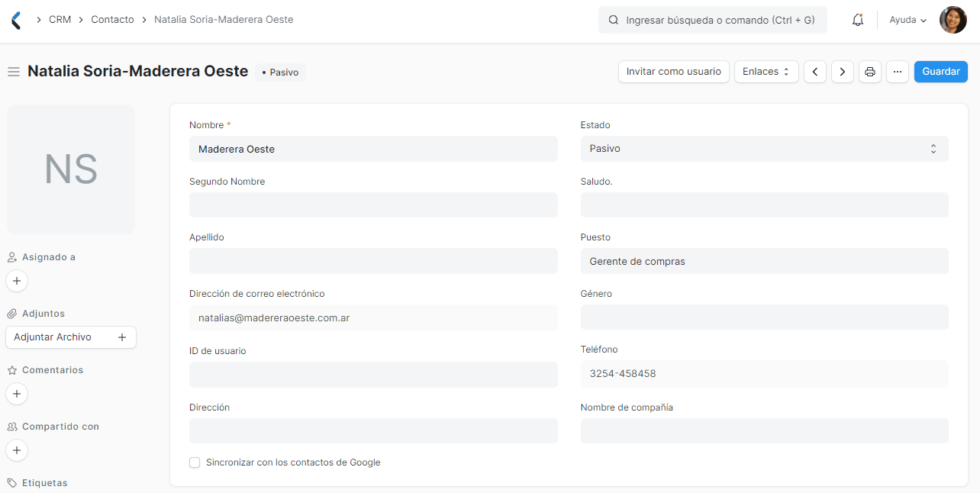Click the Compartido con sidebar label

(x=60, y=427)
